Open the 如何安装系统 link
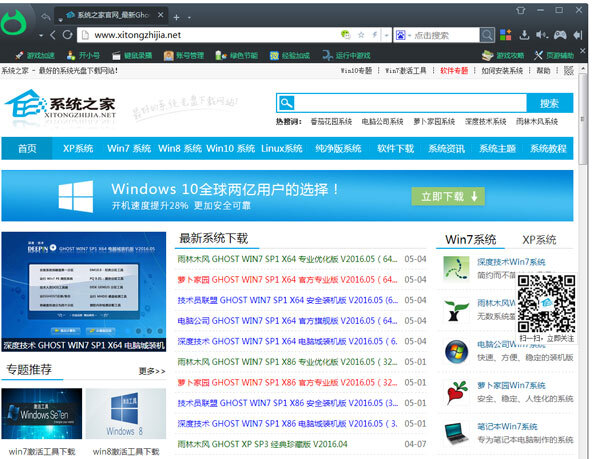 point(502,71)
